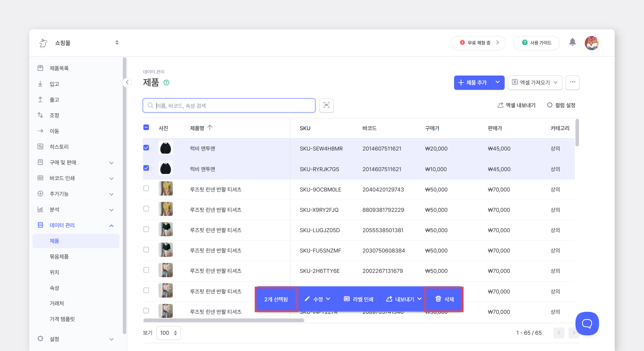Open the 사용 가이드 help
Viewport: 644px width, 351px height.
pyautogui.click(x=537, y=43)
